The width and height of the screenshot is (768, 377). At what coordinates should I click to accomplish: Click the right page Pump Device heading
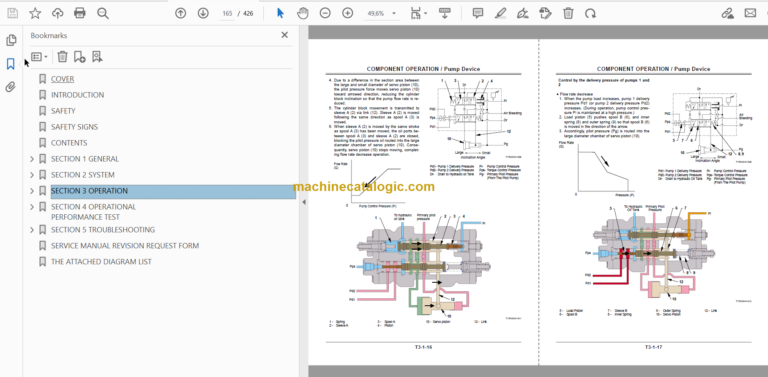coord(653,69)
